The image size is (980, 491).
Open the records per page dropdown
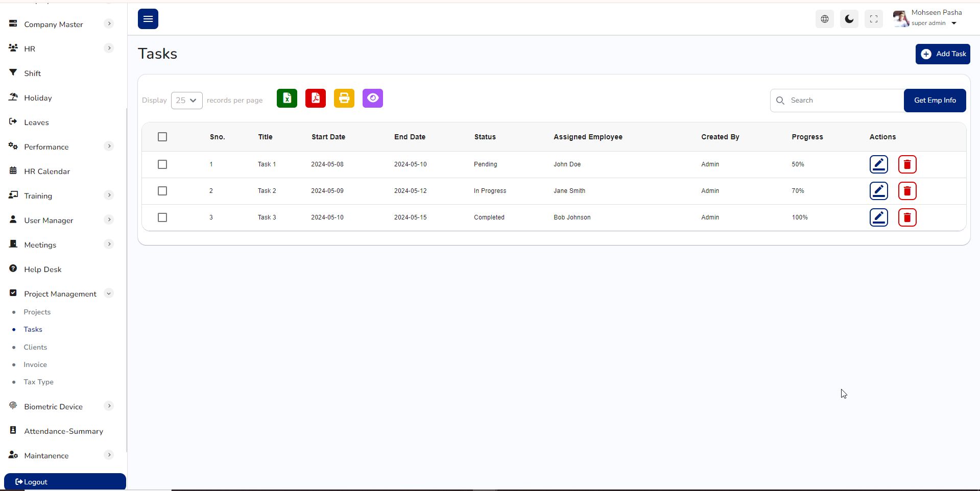(x=186, y=101)
